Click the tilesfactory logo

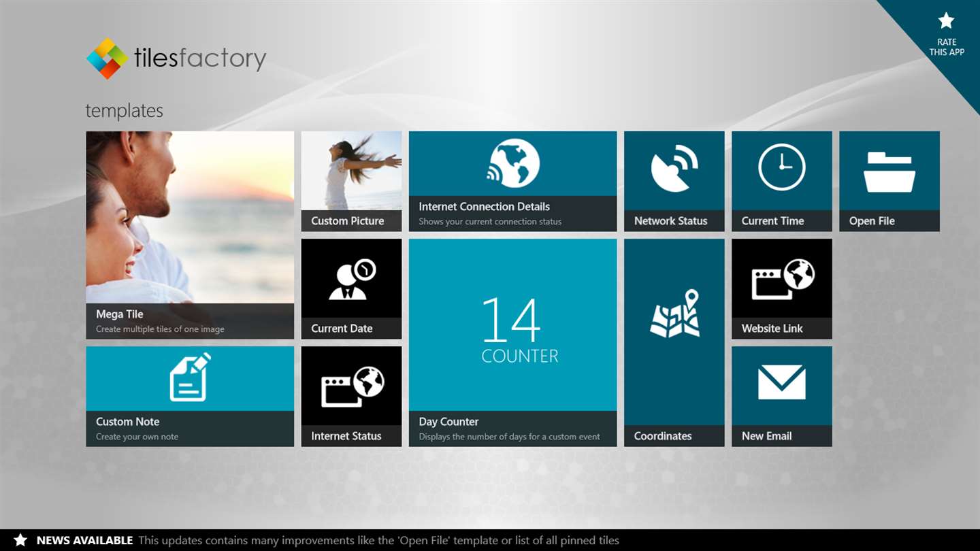176,59
